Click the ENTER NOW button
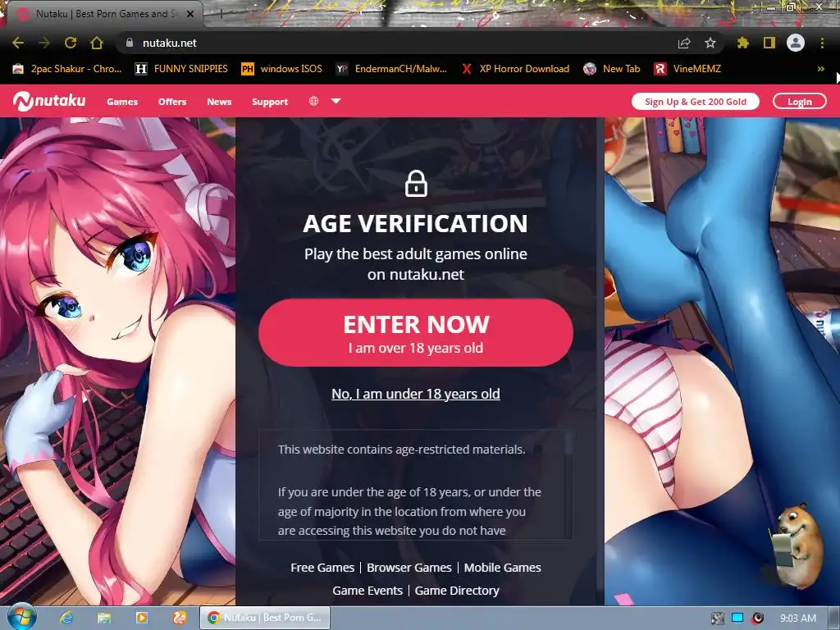 click(x=416, y=333)
